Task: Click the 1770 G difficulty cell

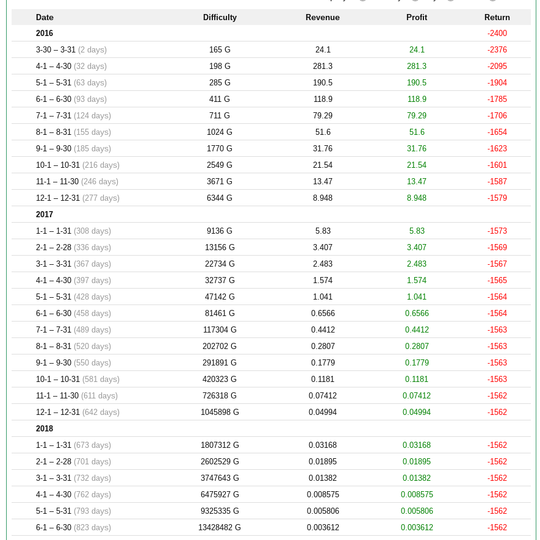Action: 220,148
